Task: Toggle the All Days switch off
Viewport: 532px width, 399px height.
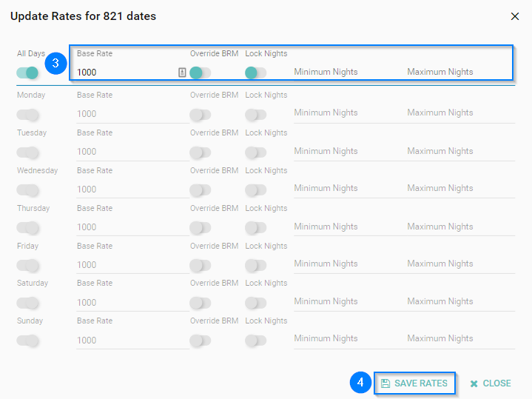Action: (28, 73)
